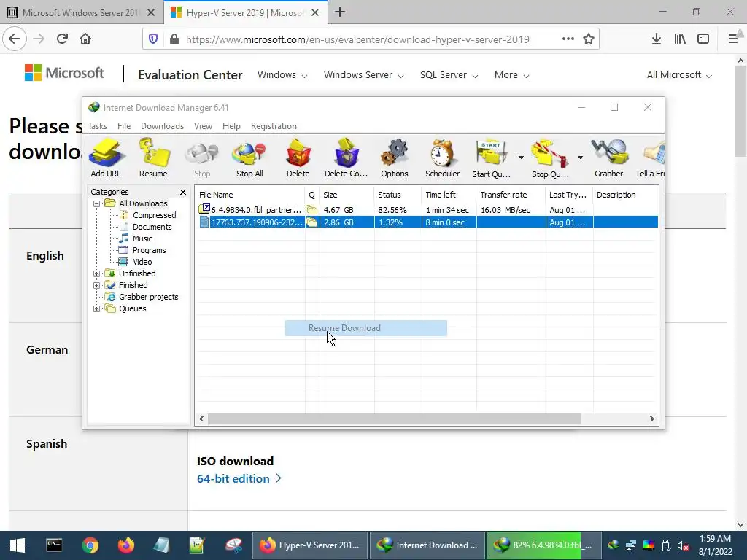Image resolution: width=747 pixels, height=560 pixels.
Task: Select the 6.4.9834.0.fbl_partner download row
Action: pos(427,210)
